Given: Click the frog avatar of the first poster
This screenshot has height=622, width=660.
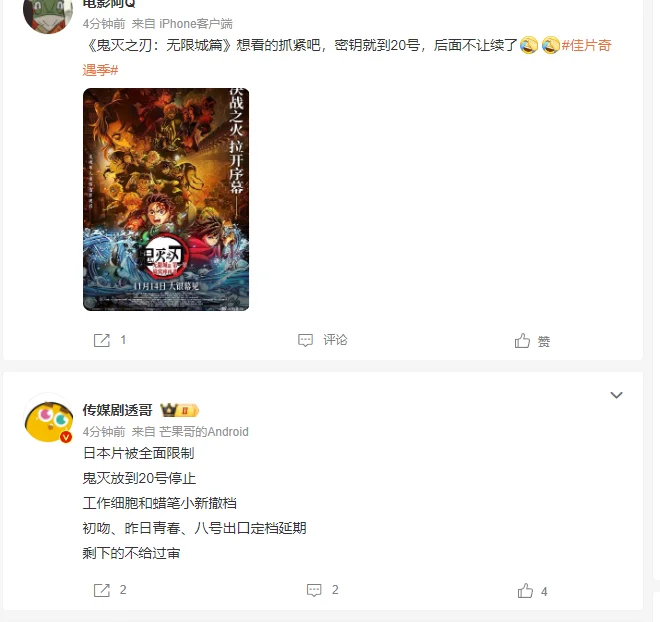Looking at the screenshot, I should click(48, 14).
